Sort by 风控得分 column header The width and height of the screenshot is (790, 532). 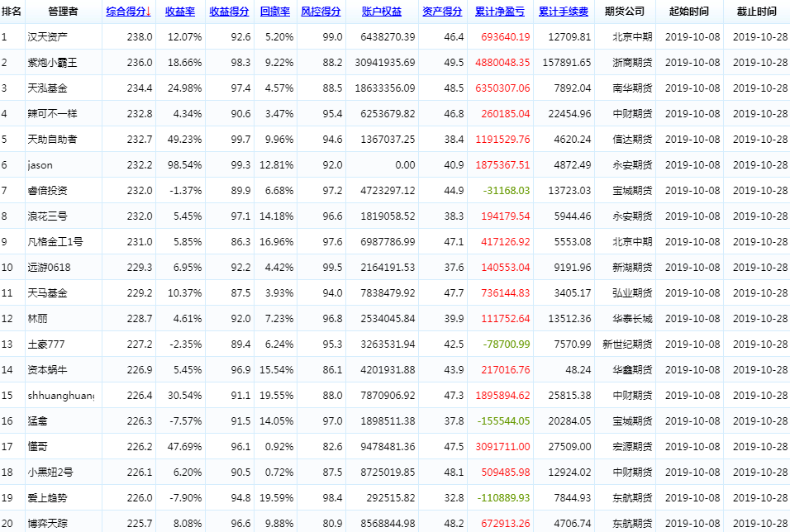coord(321,11)
